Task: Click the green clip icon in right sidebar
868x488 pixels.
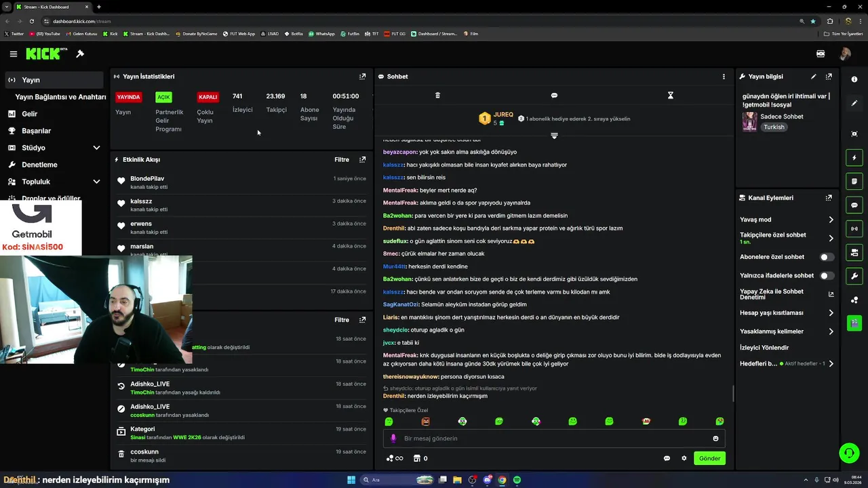Action: [854, 323]
